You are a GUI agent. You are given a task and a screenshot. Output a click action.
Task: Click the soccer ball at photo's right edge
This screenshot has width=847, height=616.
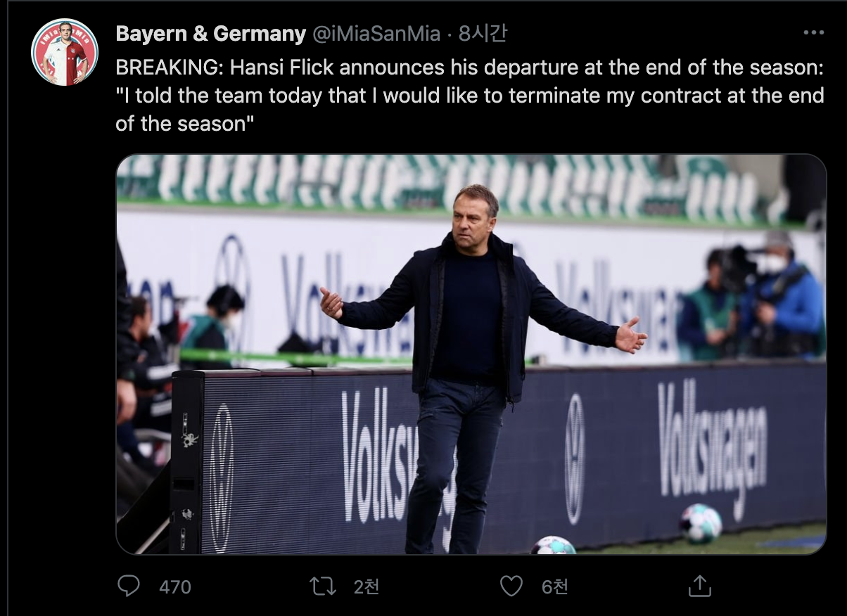coord(700,522)
